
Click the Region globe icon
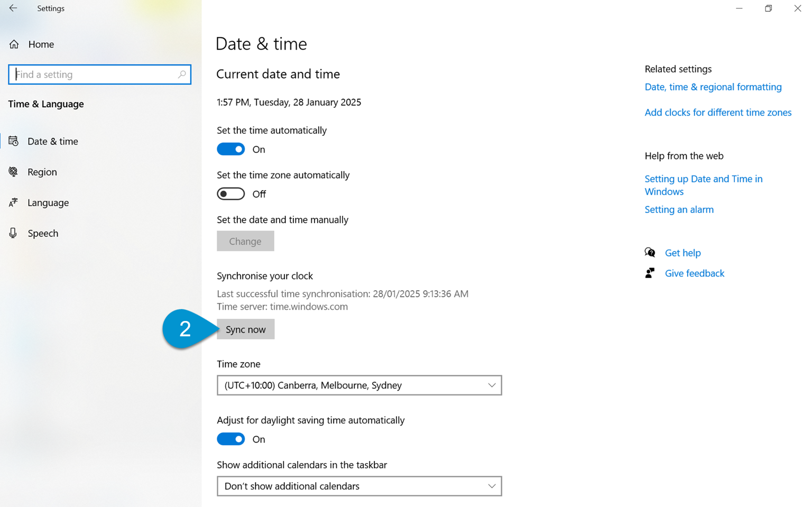(14, 172)
